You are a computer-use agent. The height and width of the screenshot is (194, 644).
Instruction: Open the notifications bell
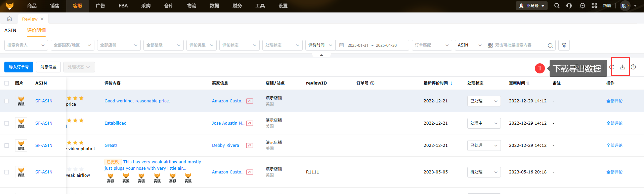coord(583,6)
